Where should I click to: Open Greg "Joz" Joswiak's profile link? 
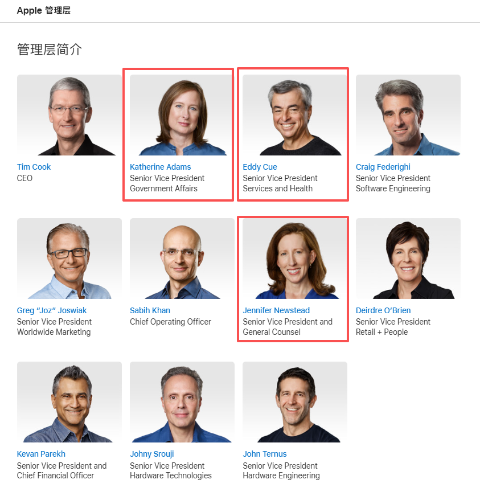(x=52, y=310)
